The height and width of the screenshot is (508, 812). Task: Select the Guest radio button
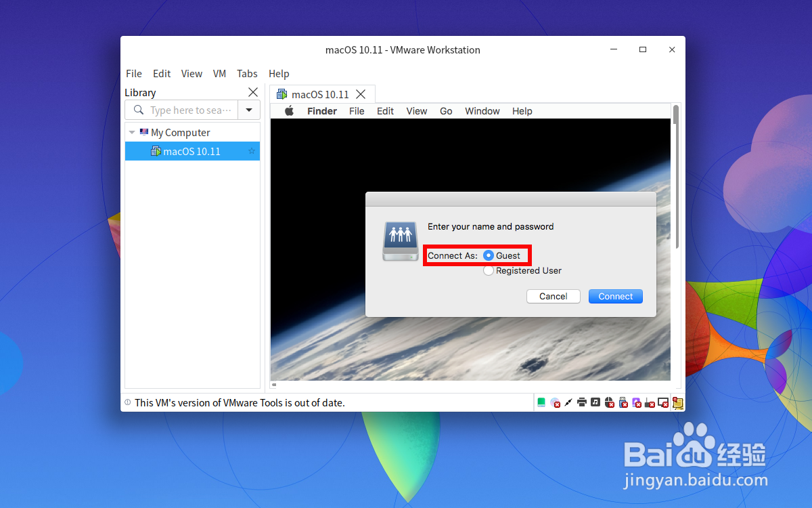pyautogui.click(x=489, y=255)
